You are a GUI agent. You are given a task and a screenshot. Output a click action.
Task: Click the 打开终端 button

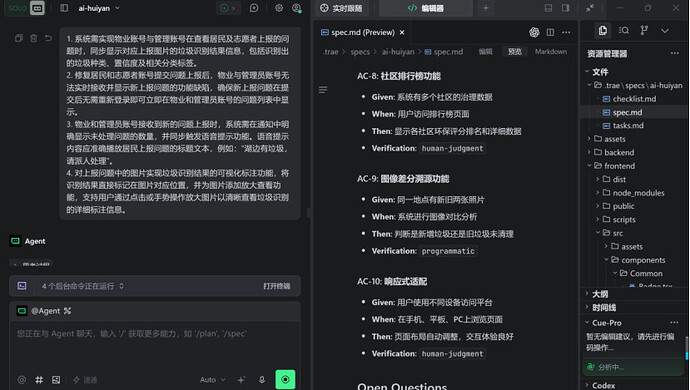[276, 286]
